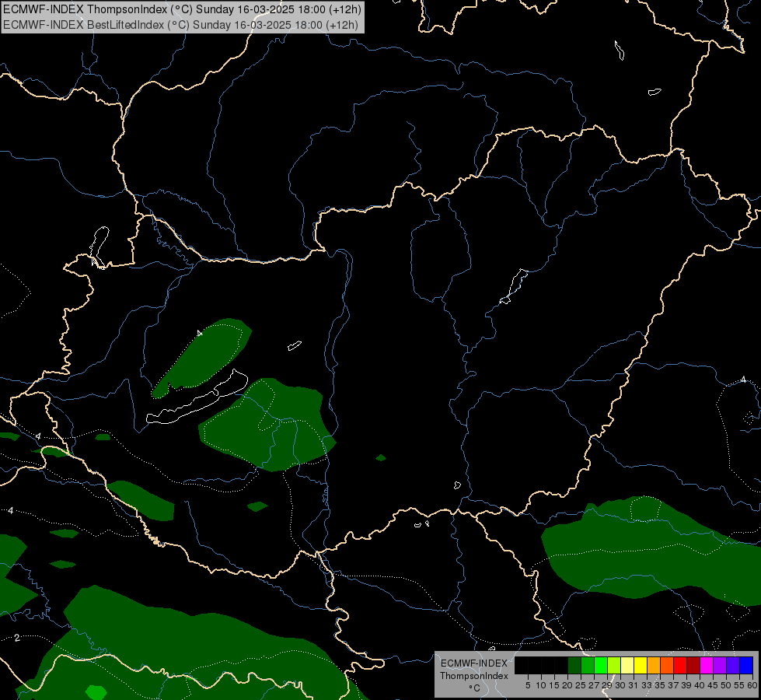Click the dark green 20–25 legend swatch
Screen dimensions: 761x700
(574, 665)
